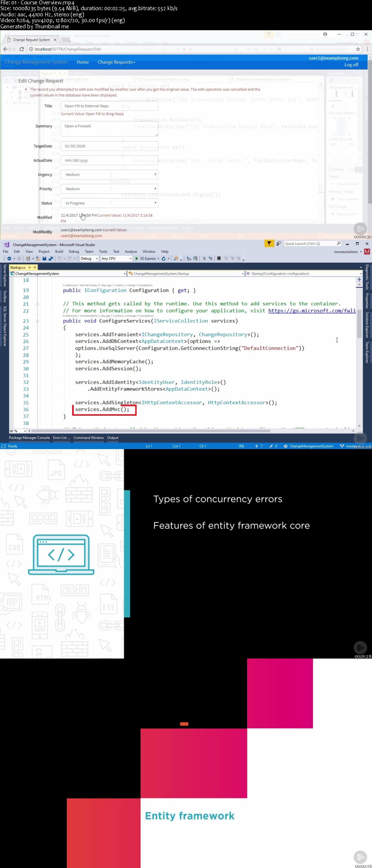Click the Undo toolbar icon
The height and width of the screenshot is (868, 372).
click(x=60, y=259)
